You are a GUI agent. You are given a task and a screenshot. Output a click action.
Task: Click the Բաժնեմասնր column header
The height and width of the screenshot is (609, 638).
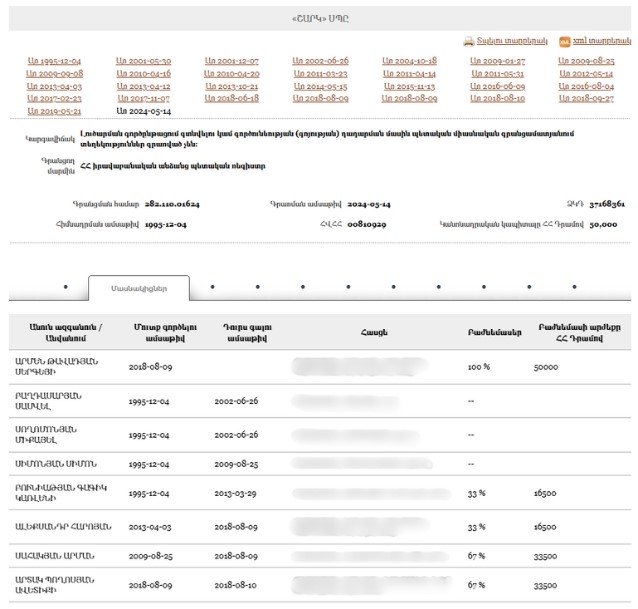pyautogui.click(x=488, y=332)
